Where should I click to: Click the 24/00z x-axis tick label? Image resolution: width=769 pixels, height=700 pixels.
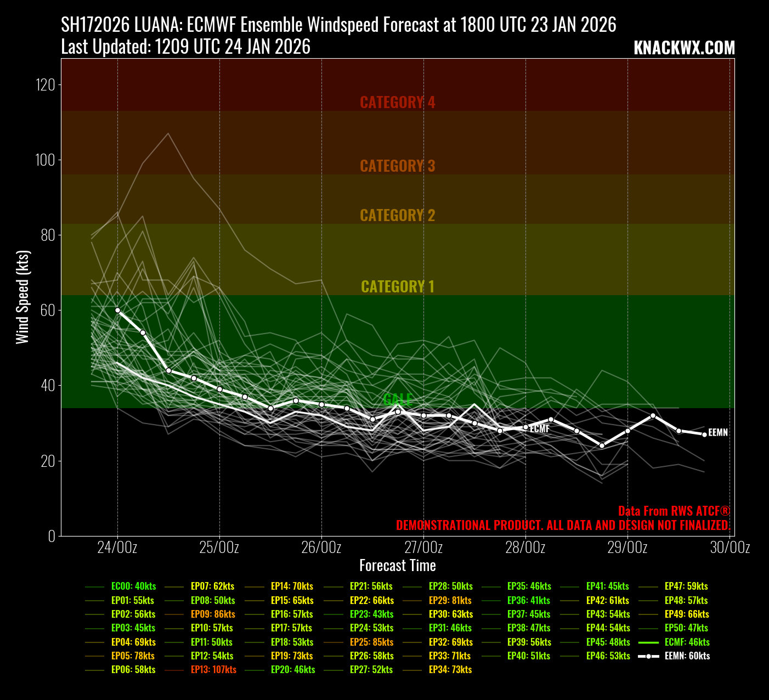click(117, 547)
